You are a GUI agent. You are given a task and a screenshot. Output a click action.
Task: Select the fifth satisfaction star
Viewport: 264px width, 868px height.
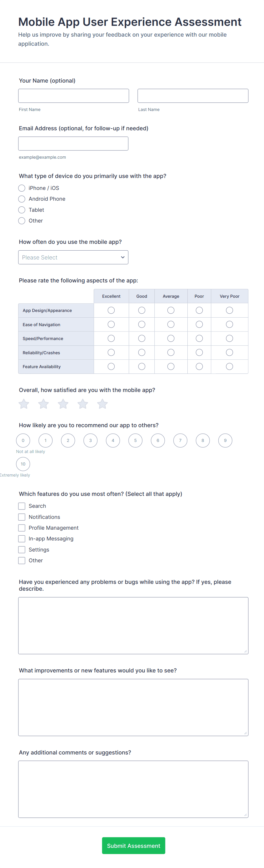(x=102, y=404)
